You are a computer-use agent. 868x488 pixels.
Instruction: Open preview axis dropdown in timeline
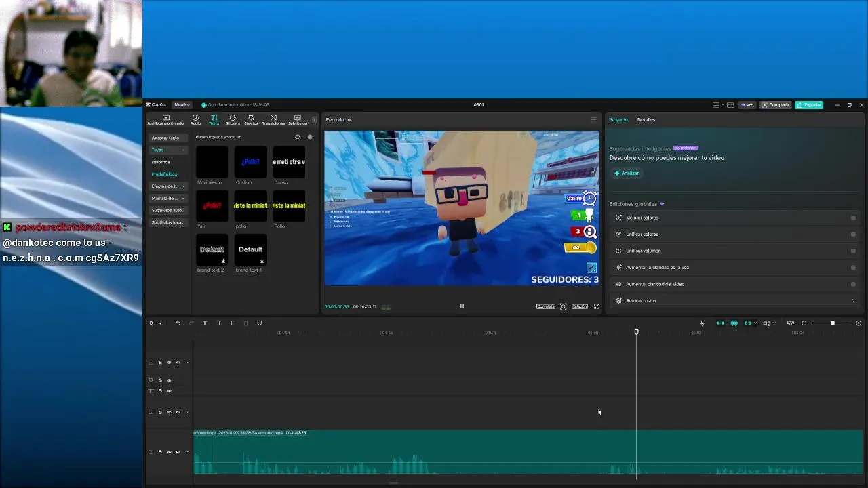[773, 323]
